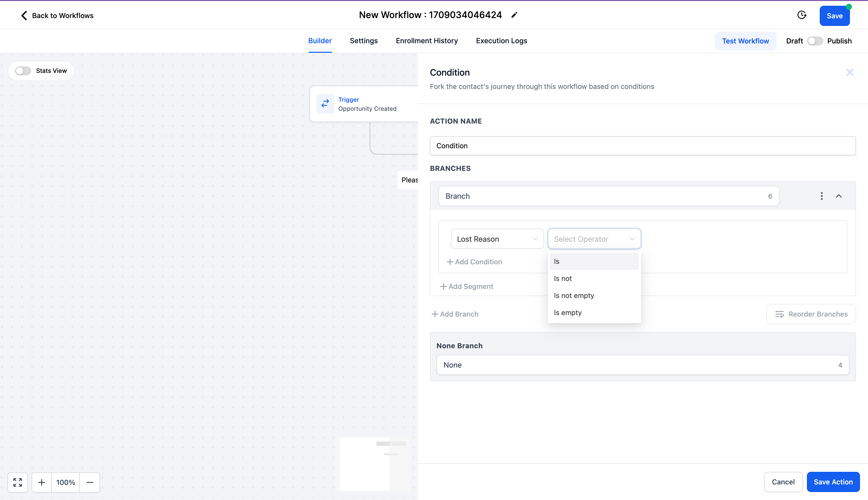The height and width of the screenshot is (500, 868).
Task: Open the version history clock icon
Action: pyautogui.click(x=802, y=15)
